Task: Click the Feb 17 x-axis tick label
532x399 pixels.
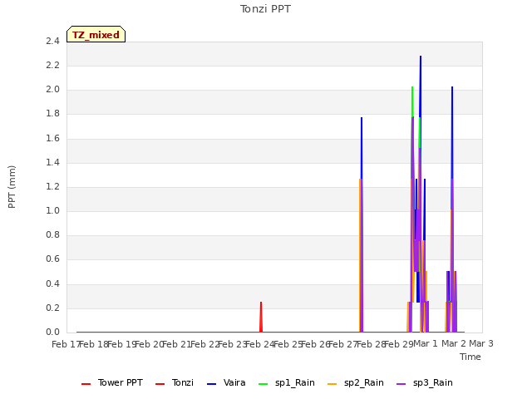Action: tap(66, 344)
